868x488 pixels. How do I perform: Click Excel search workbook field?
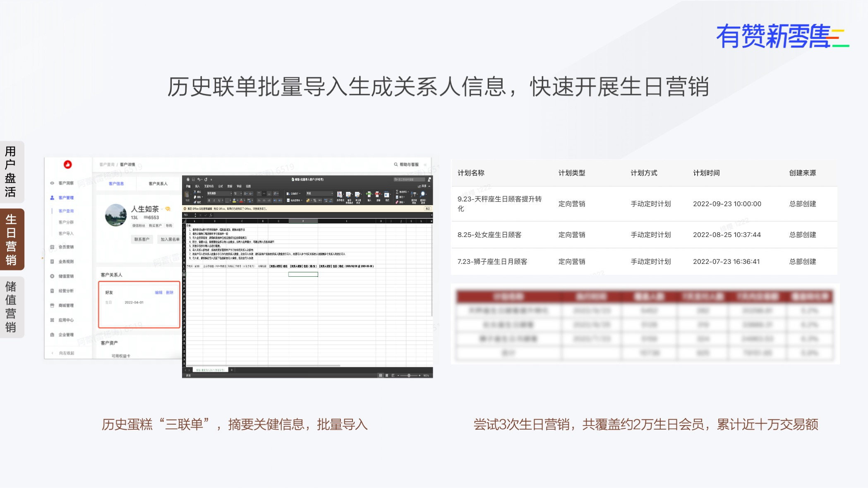click(409, 179)
